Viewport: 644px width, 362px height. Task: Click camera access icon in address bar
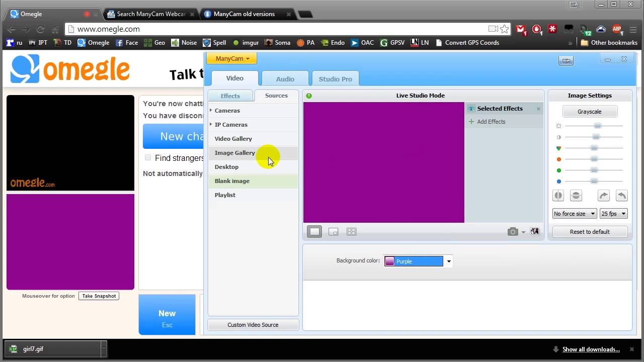[x=493, y=29]
